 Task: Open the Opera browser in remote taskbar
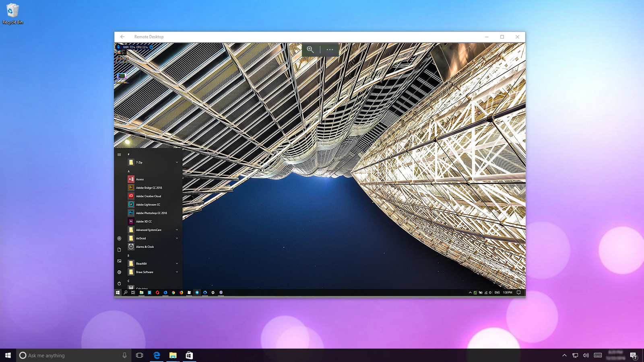[157, 292]
